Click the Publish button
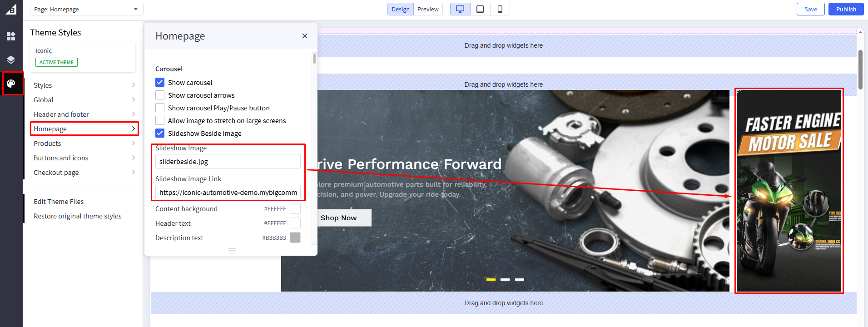Screen dimensions: 868x327 (846, 9)
